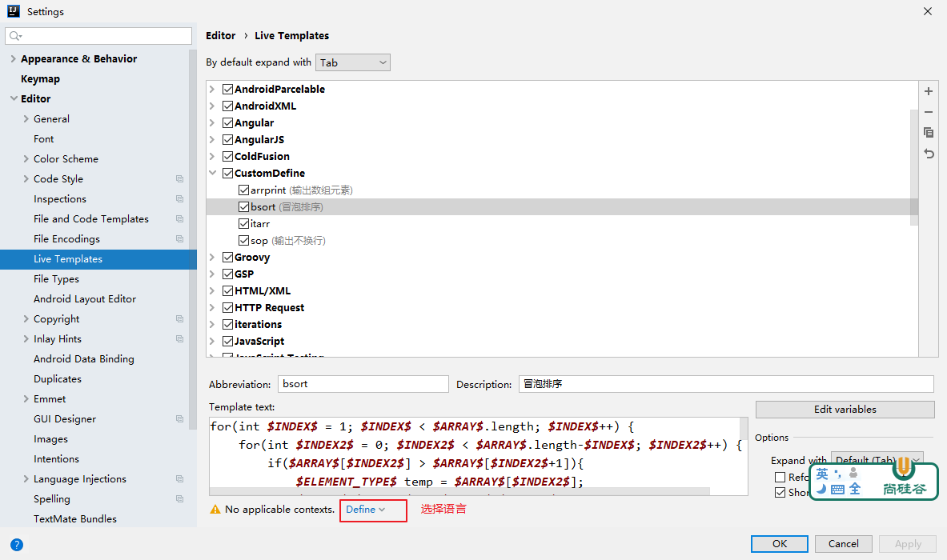The width and height of the screenshot is (947, 560).
Task: Toggle the AndroidParcelable group checkbox
Action: pos(228,90)
